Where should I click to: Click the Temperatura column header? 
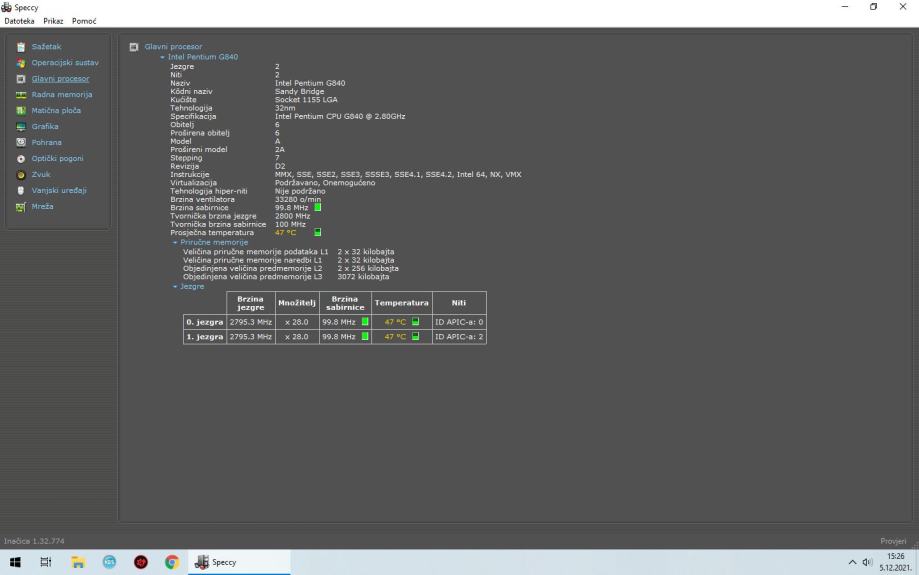401,303
